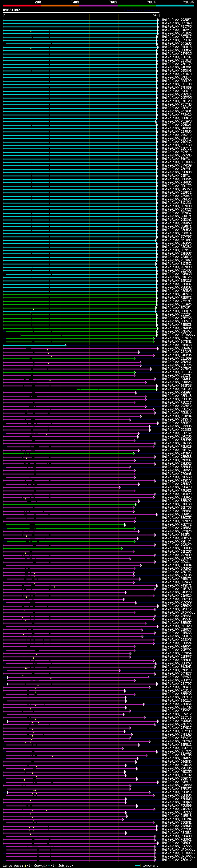The height and width of the screenshot is (868, 197).
Task: Open hit UniRef100_Q4C4X9
Action: coord(177,142)
